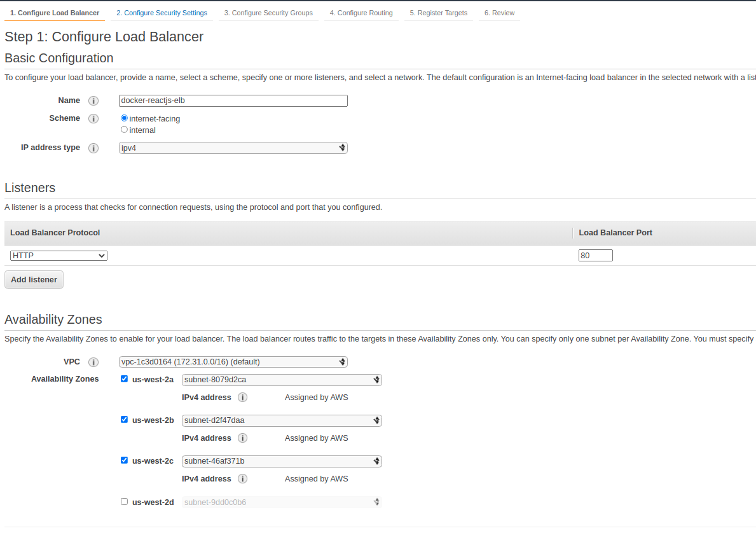The height and width of the screenshot is (533, 756).
Task: Click the info icon next to Name
Action: [93, 101]
